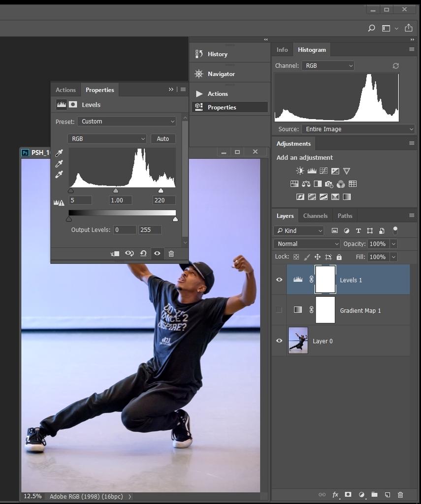Expand the Normal blend mode dropdown

(306, 244)
